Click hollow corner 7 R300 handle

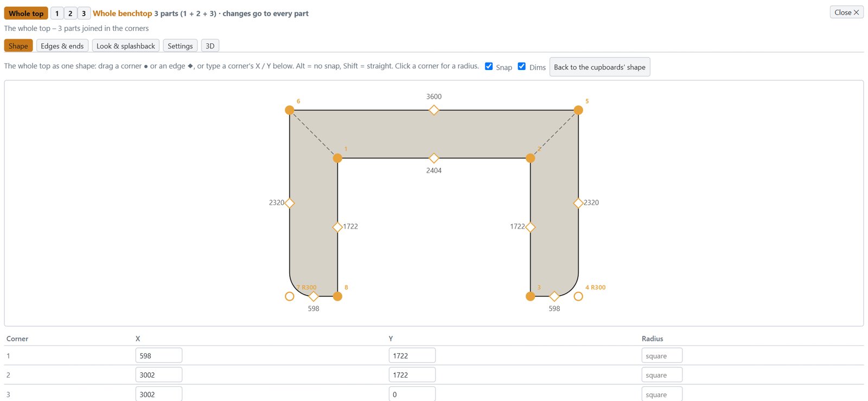pyautogui.click(x=290, y=296)
